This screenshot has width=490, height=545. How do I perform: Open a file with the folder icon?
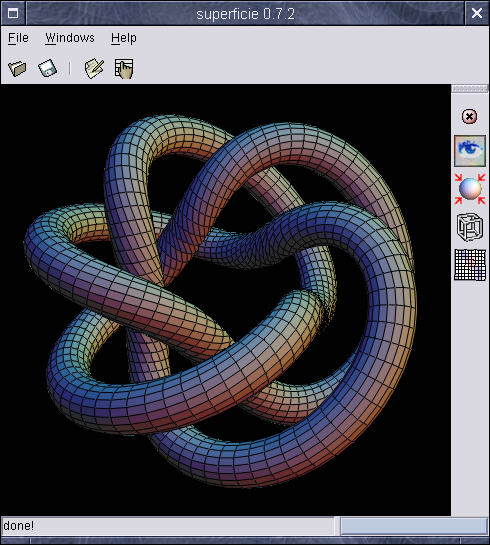coord(17,68)
